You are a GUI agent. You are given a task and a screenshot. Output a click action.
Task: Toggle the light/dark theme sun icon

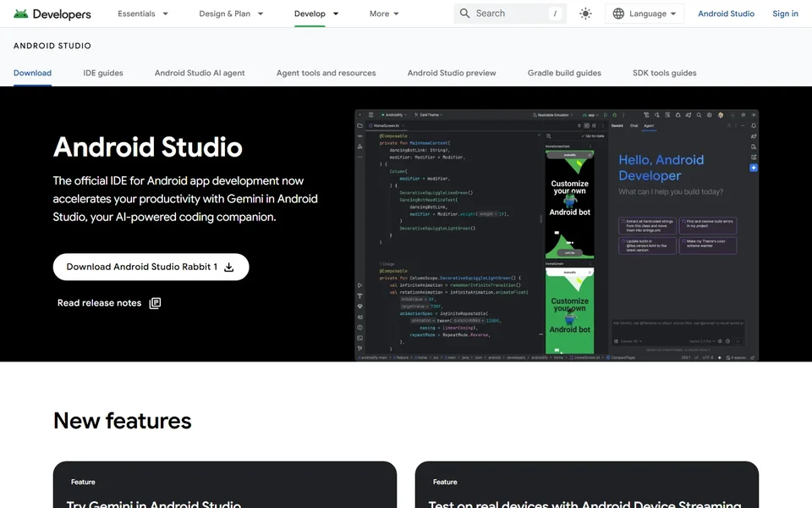[x=585, y=14]
